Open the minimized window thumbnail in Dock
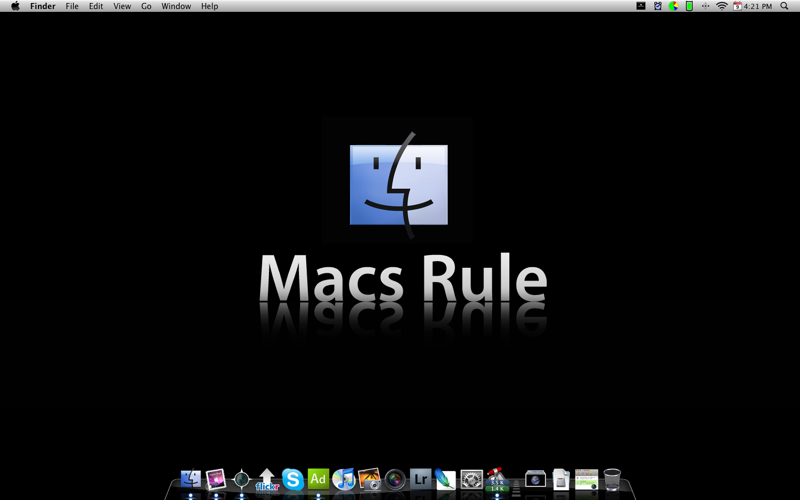The height and width of the screenshot is (500, 800). tap(586, 480)
